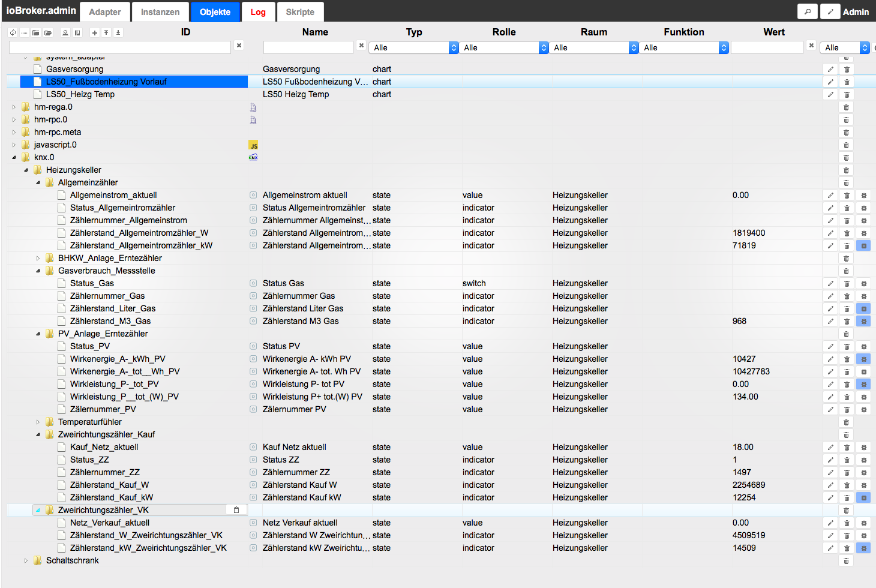Select the LS50_Heizg Temp tree item
Viewport: 876px width, 588px height.
pyautogui.click(x=80, y=94)
